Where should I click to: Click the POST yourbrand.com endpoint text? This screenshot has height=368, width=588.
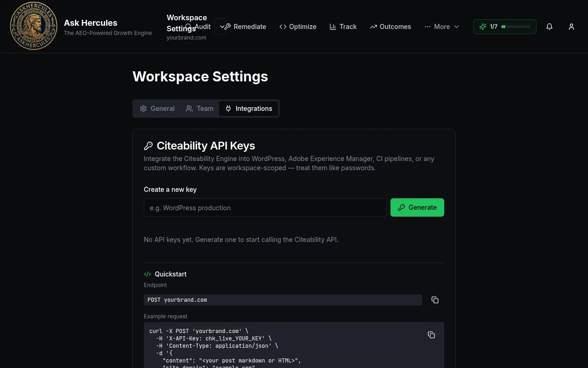click(x=177, y=300)
